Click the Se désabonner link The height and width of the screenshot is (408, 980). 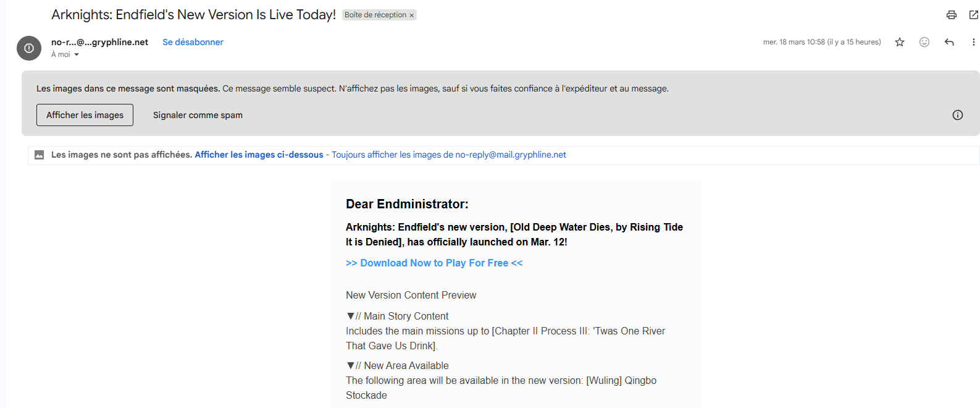pos(193,42)
